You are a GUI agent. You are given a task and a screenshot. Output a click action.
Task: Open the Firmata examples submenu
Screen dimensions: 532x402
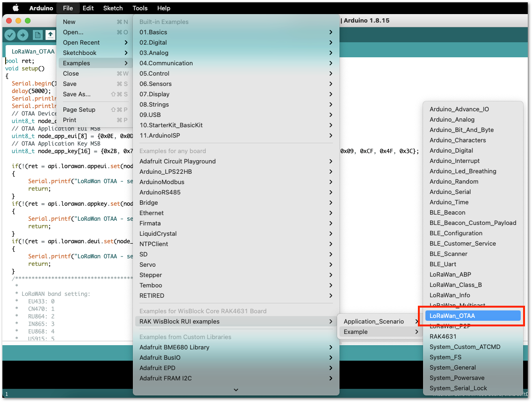point(236,224)
